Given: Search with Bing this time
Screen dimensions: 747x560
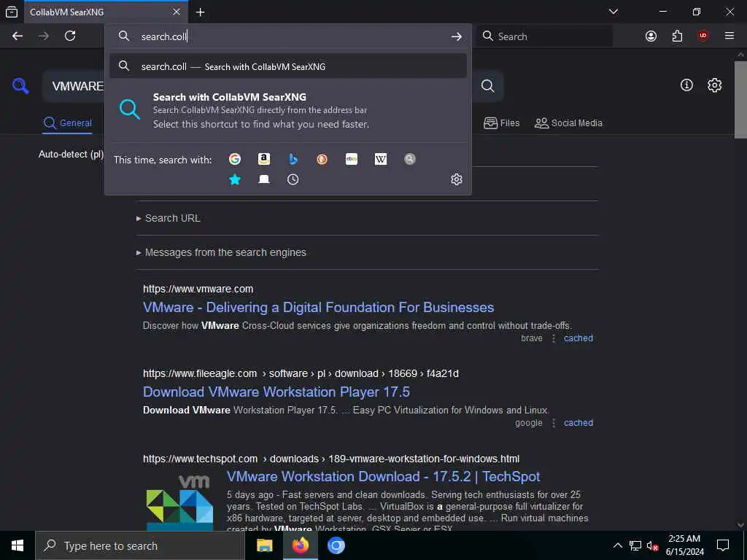Looking at the screenshot, I should [x=293, y=159].
